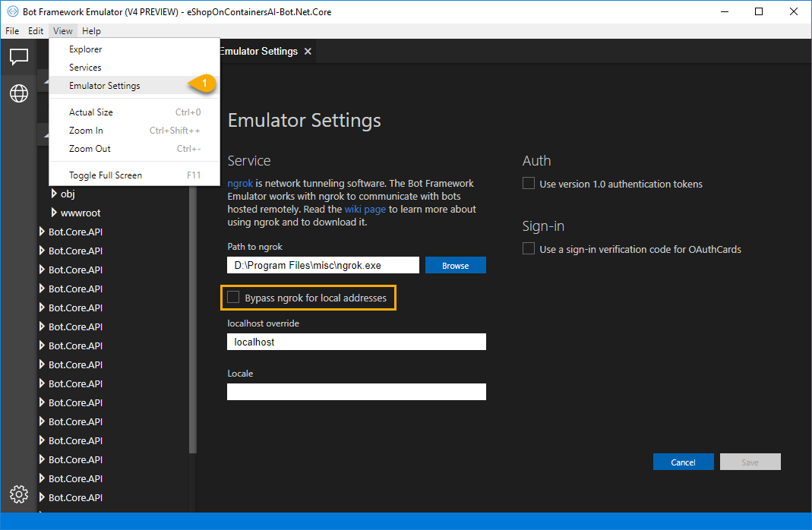This screenshot has height=530, width=812.
Task: Click the Save button
Action: [750, 462]
